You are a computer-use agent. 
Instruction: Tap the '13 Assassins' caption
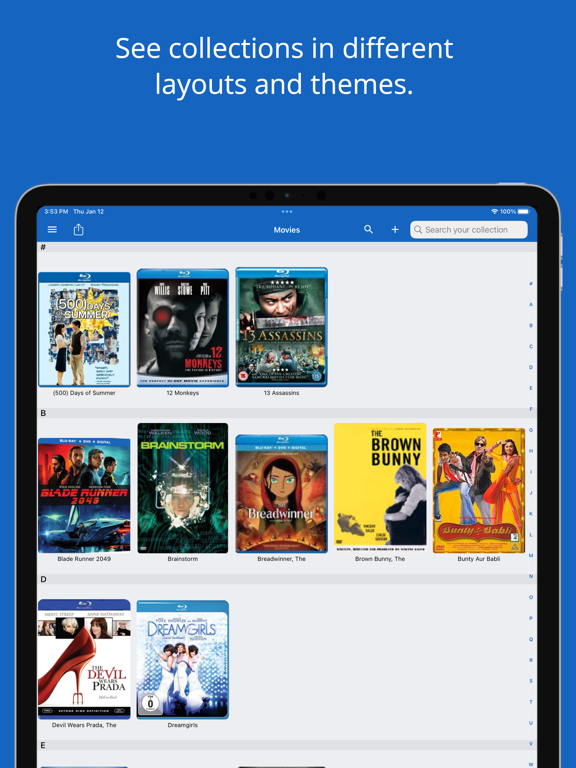(x=282, y=393)
